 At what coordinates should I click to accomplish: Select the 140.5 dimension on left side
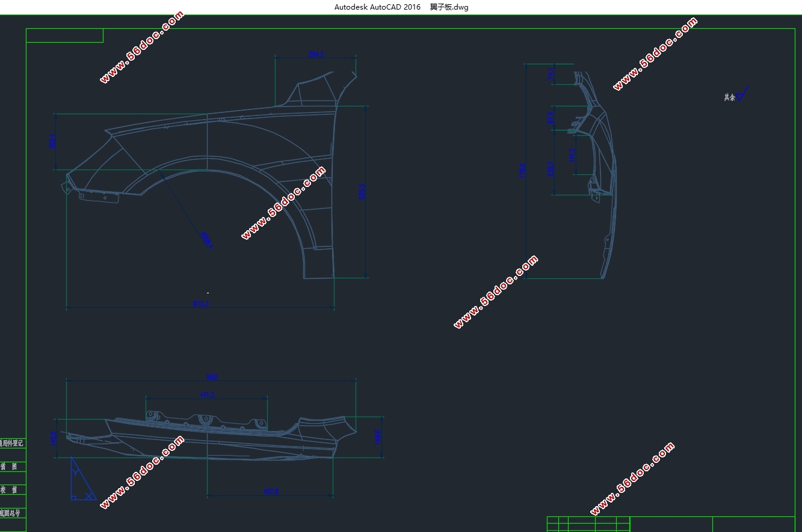point(53,438)
